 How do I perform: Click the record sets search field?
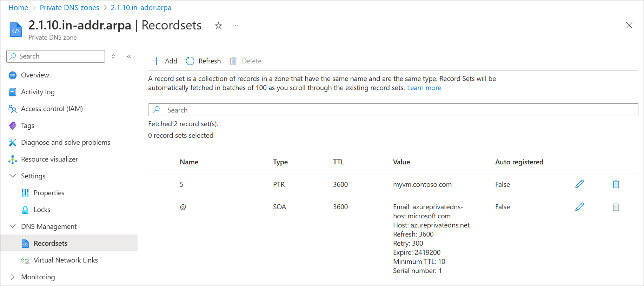[393, 110]
